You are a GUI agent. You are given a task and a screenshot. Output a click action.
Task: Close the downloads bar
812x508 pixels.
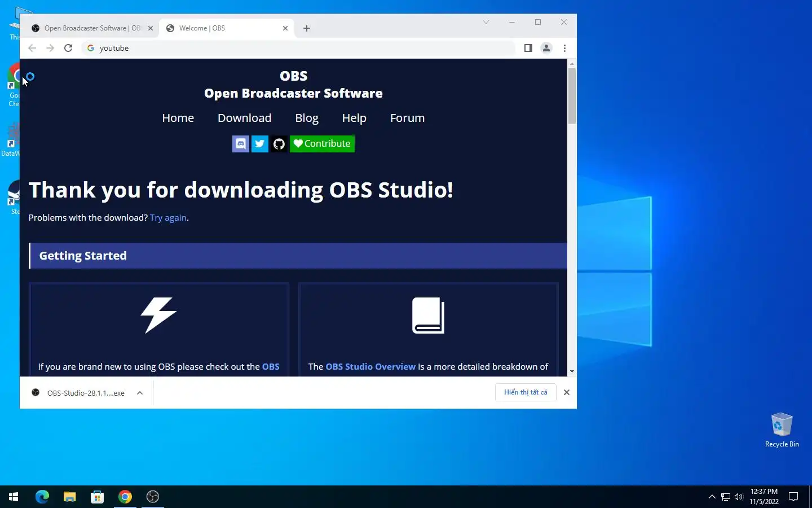[x=567, y=392]
